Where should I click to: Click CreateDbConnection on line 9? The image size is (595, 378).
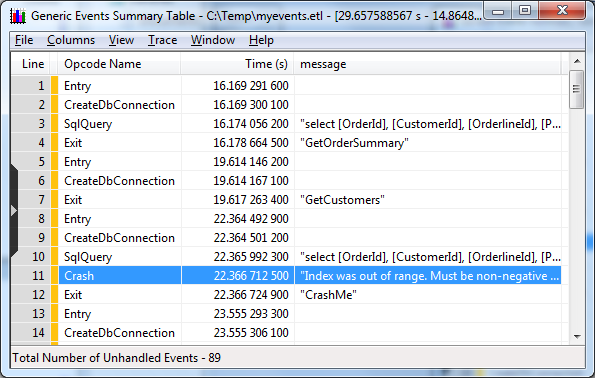[x=119, y=238]
